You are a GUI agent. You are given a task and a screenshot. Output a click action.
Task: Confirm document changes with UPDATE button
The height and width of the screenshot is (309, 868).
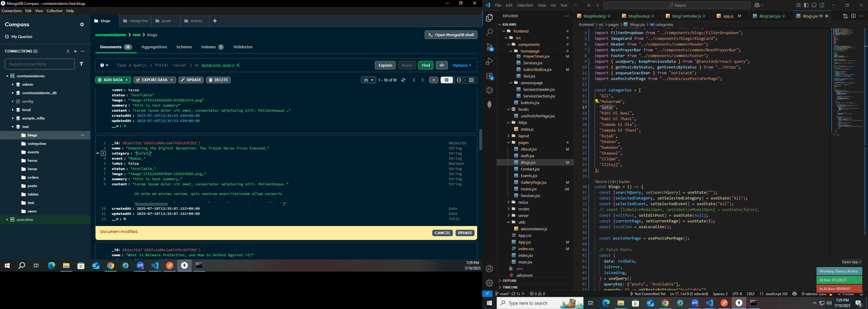(x=465, y=233)
